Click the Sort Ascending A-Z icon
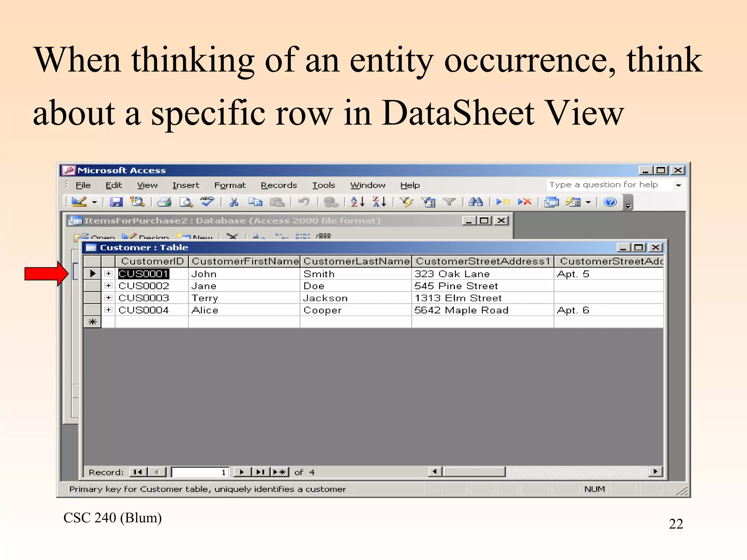Image resolution: width=747 pixels, height=560 pixels. coord(357,202)
